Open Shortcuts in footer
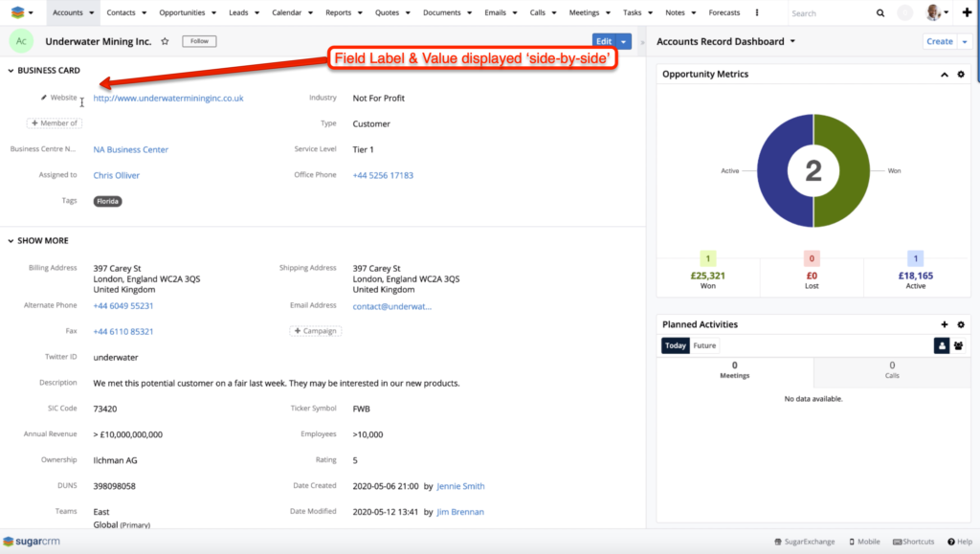Viewport: 980px width, 554px height. (914, 542)
